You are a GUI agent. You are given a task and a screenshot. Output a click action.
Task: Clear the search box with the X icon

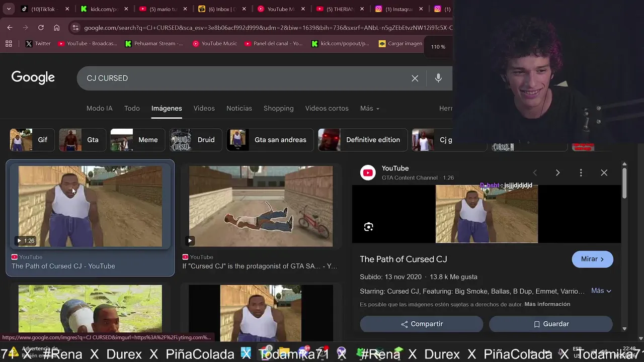(415, 78)
